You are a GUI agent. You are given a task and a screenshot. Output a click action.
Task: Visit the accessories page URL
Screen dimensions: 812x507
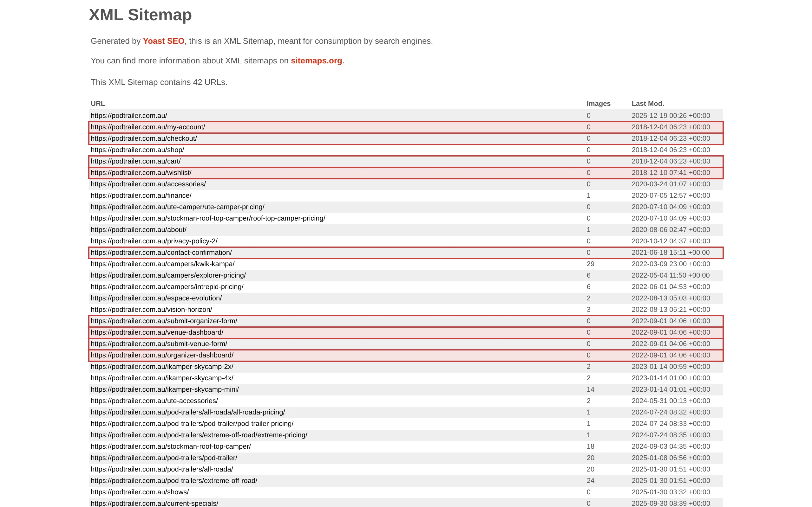coord(148,184)
